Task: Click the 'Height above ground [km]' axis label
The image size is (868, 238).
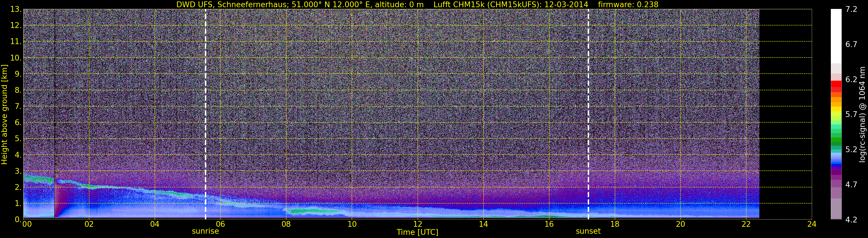Action: pyautogui.click(x=4, y=114)
